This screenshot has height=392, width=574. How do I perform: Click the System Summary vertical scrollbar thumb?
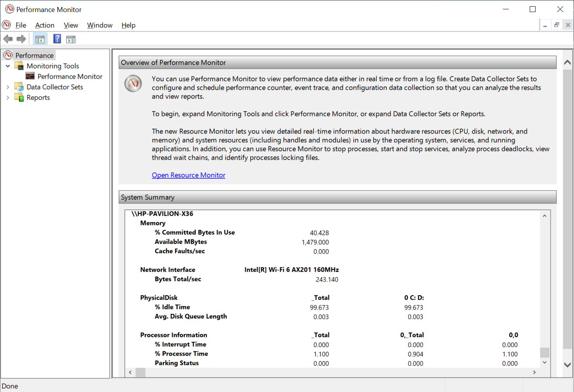click(x=545, y=352)
